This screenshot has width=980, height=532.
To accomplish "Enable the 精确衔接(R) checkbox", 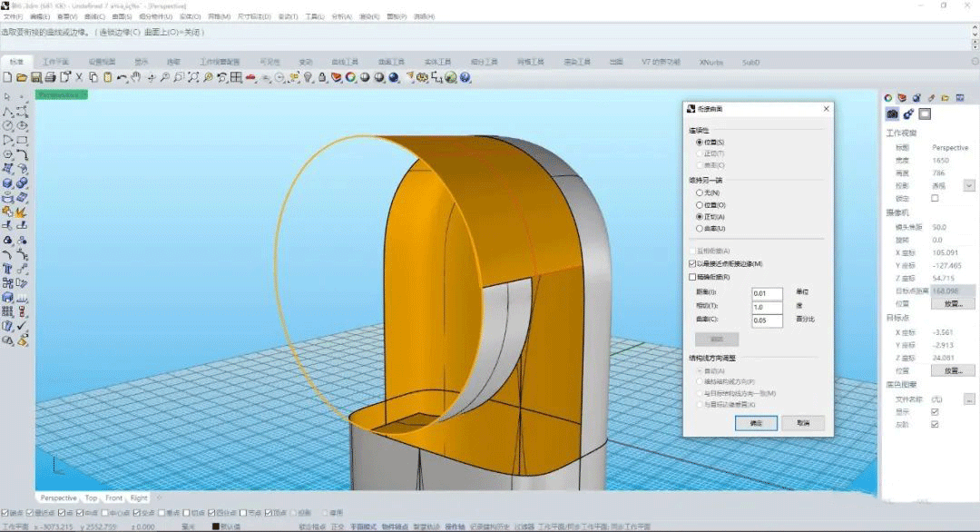I will pos(692,276).
